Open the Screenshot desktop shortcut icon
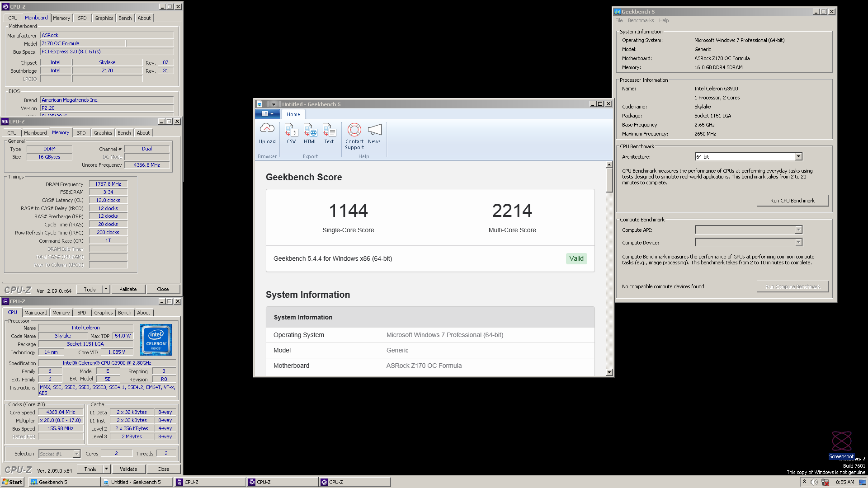The height and width of the screenshot is (488, 868). 841,445
